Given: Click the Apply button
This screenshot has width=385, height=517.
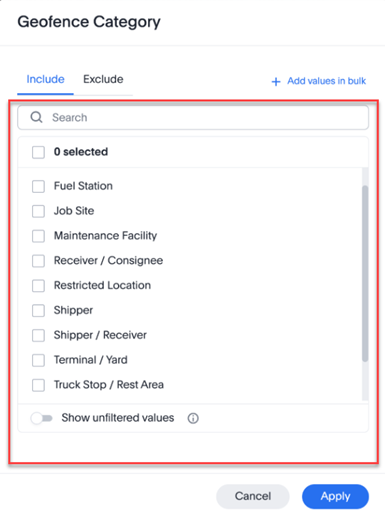Looking at the screenshot, I should (335, 496).
